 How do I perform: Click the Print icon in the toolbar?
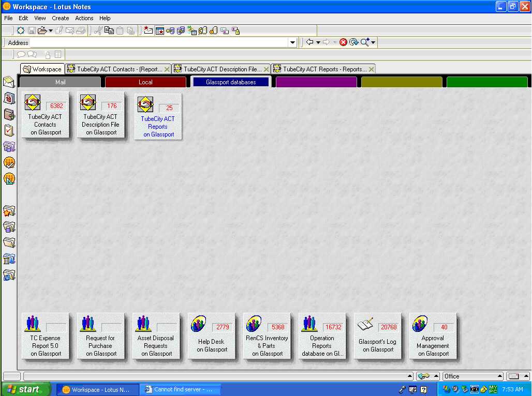[81, 31]
